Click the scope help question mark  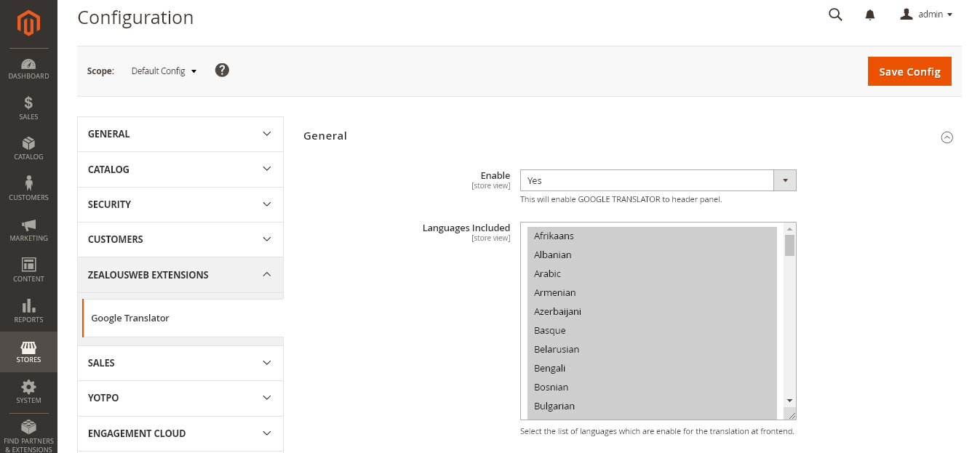(x=222, y=71)
